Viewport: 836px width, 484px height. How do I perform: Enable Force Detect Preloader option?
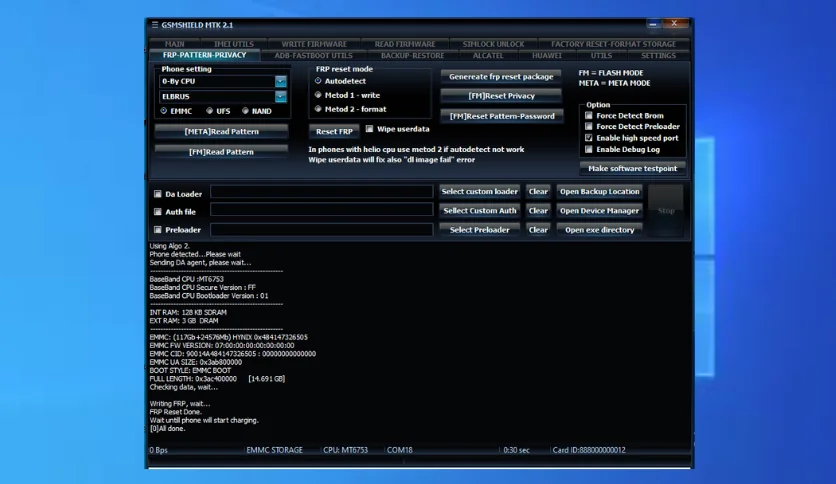point(589,126)
